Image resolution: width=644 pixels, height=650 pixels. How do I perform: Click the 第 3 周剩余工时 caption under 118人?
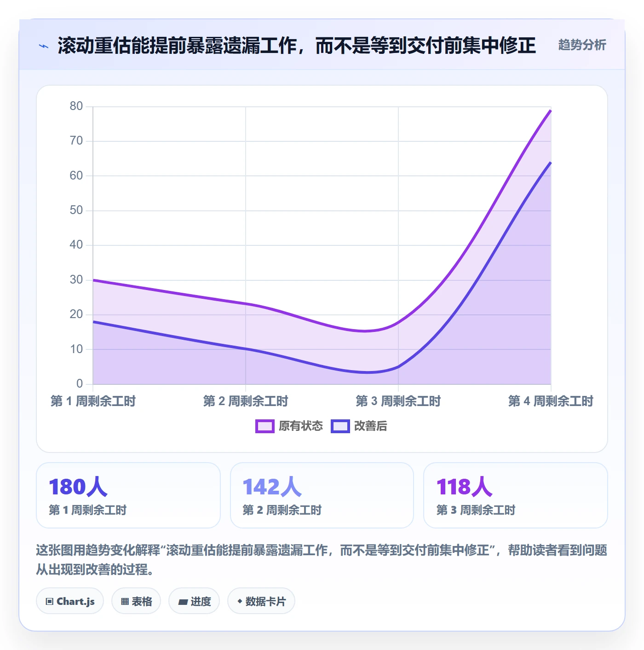(x=476, y=510)
